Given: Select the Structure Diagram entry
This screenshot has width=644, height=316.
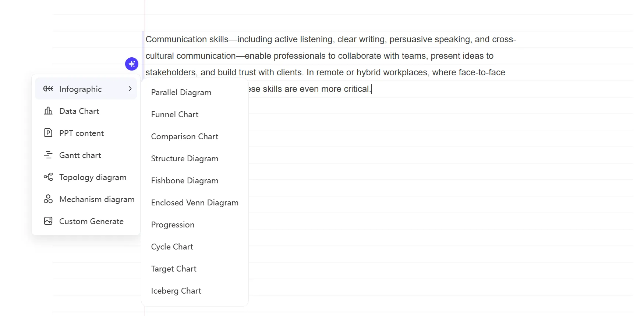Looking at the screenshot, I should 185,159.
